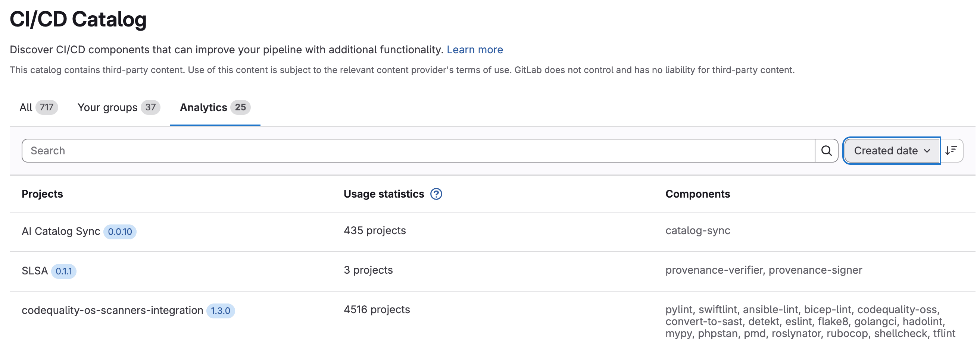Open the sort options combo box
The height and width of the screenshot is (346, 980).
coord(892,150)
